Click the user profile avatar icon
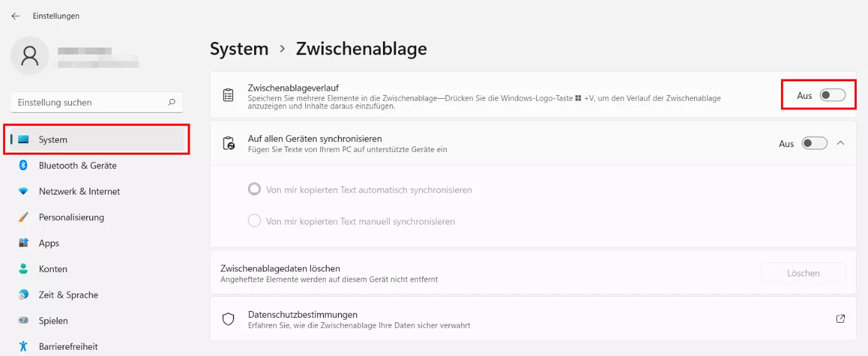 point(29,56)
